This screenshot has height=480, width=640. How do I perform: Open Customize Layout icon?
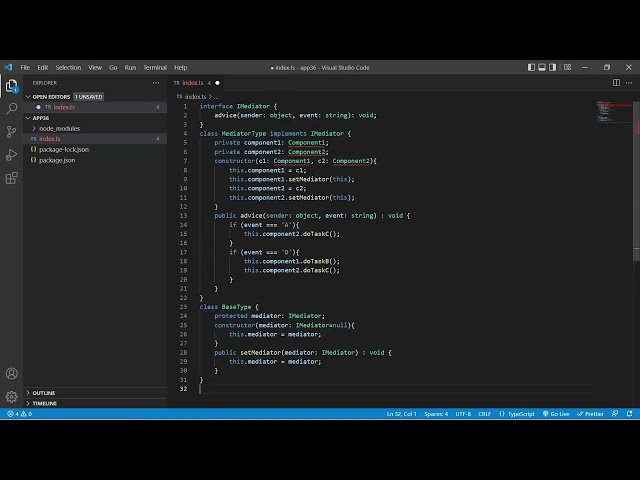click(x=567, y=67)
